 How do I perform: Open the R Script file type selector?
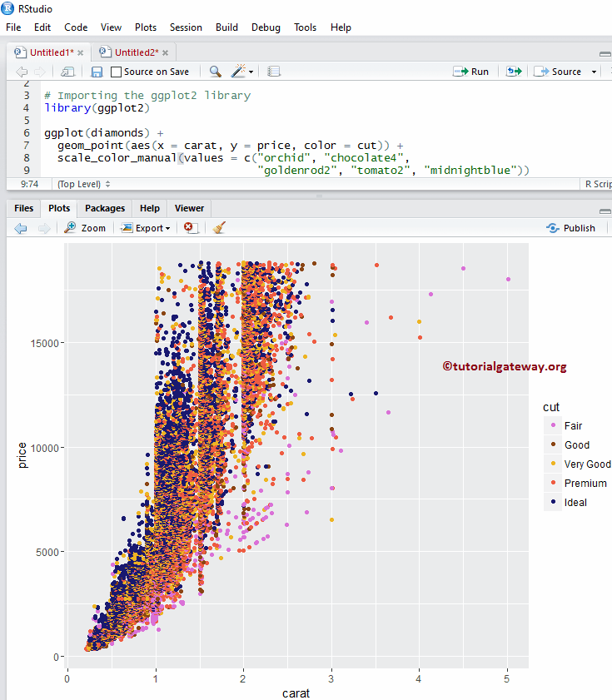pyautogui.click(x=598, y=184)
